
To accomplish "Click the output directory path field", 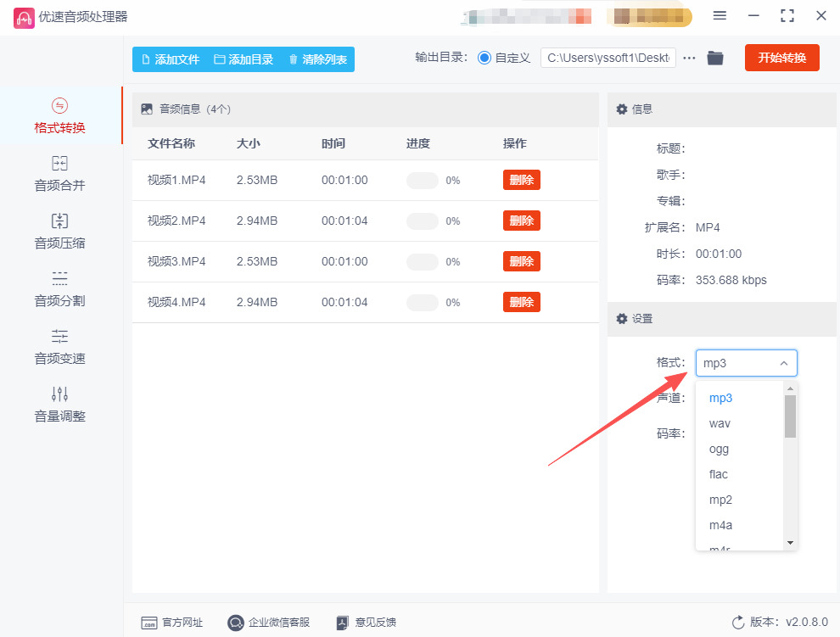I will point(608,58).
